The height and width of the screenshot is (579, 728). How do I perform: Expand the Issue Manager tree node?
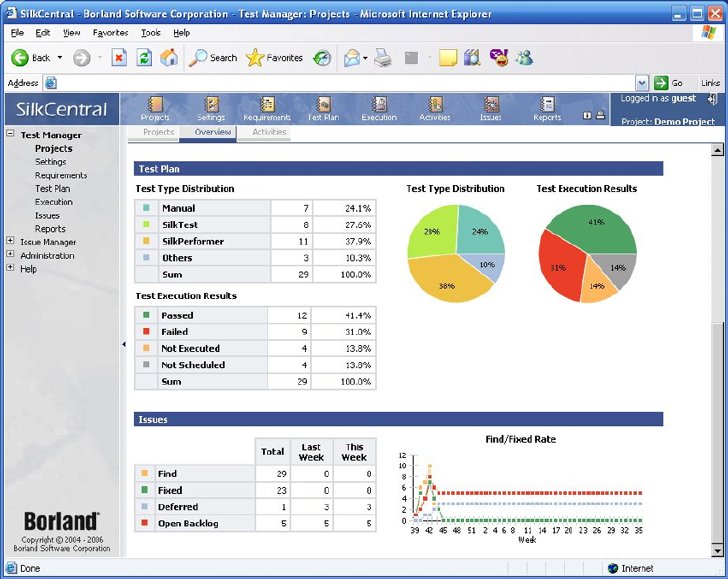coord(10,241)
